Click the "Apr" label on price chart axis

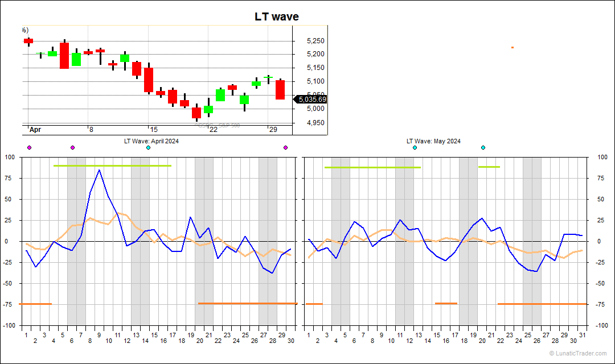[35, 130]
